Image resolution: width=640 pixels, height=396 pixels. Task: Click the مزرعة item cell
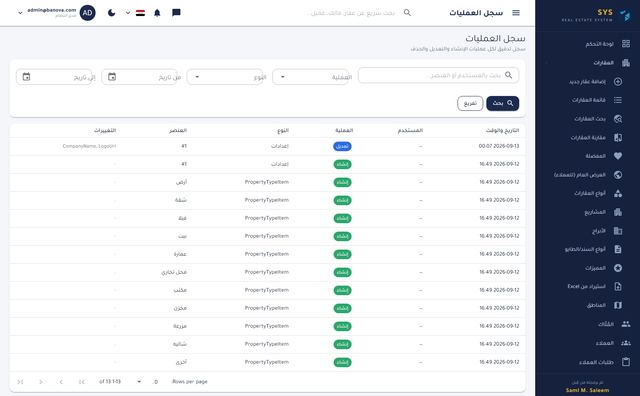coord(180,326)
